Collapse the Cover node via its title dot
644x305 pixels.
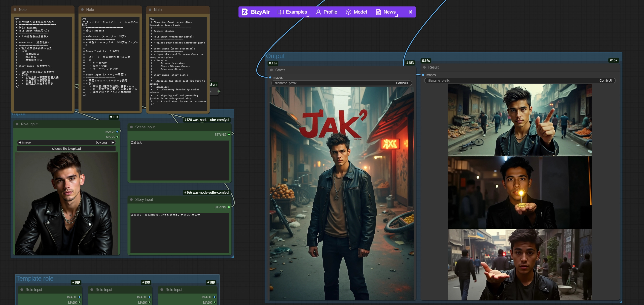[271, 70]
